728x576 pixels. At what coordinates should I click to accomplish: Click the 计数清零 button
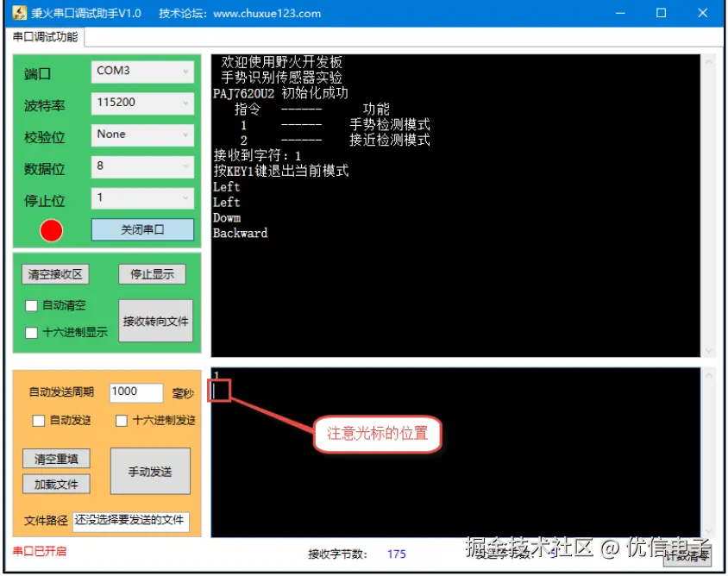point(687,555)
